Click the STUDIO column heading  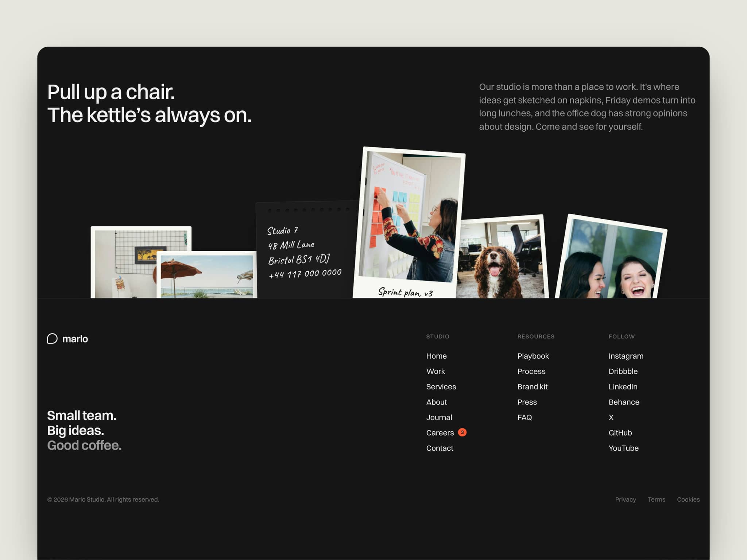click(438, 337)
